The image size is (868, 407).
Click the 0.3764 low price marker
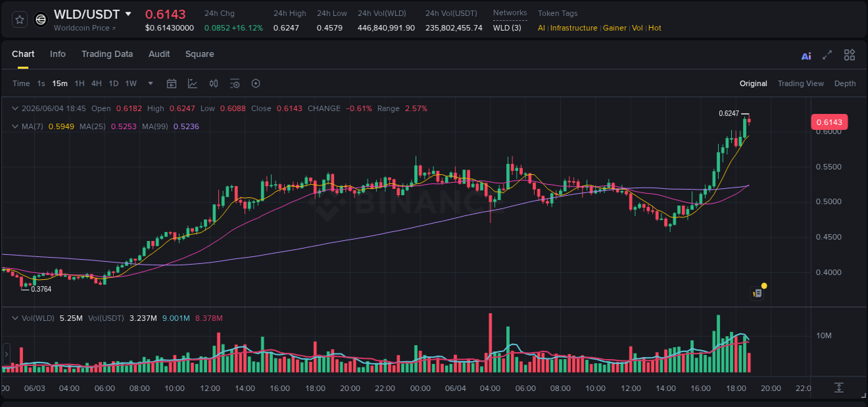(41, 289)
